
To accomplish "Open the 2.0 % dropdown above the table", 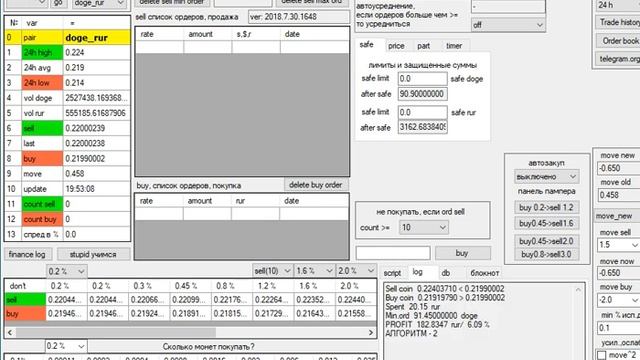I will pyautogui.click(x=356, y=271).
